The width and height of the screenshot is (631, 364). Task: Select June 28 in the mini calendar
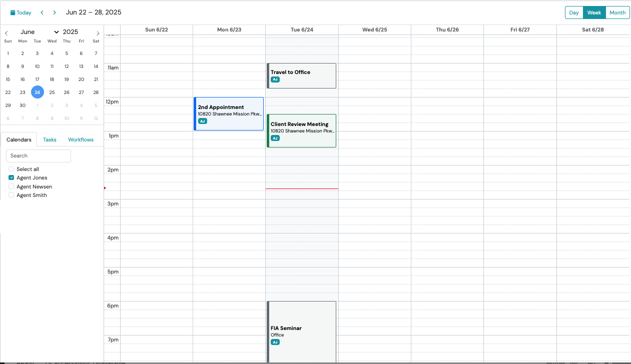pos(96,92)
